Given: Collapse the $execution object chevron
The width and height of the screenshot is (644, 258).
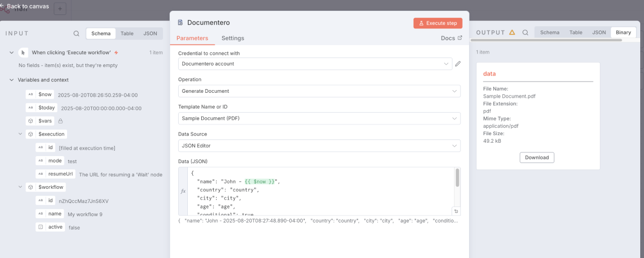Looking at the screenshot, I should 20,134.
